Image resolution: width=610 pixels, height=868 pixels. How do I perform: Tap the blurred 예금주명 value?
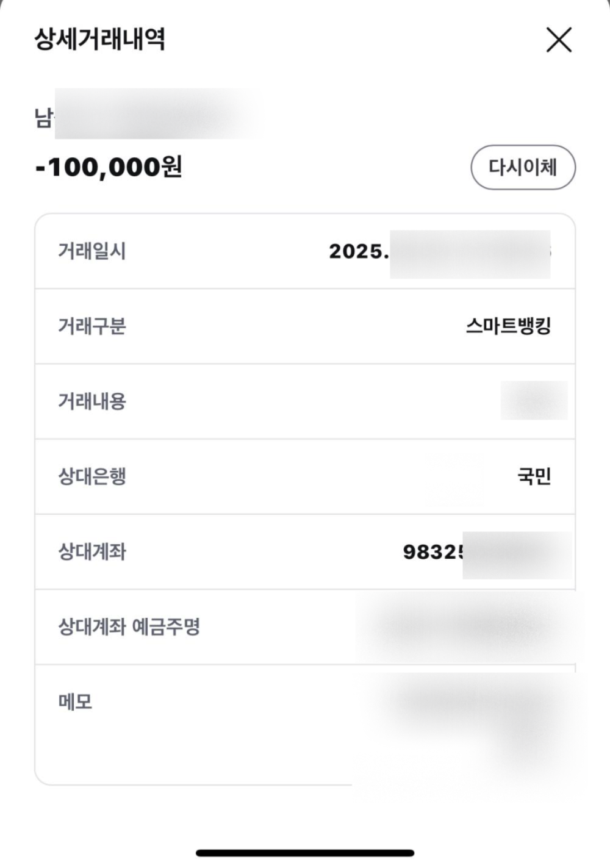click(467, 626)
